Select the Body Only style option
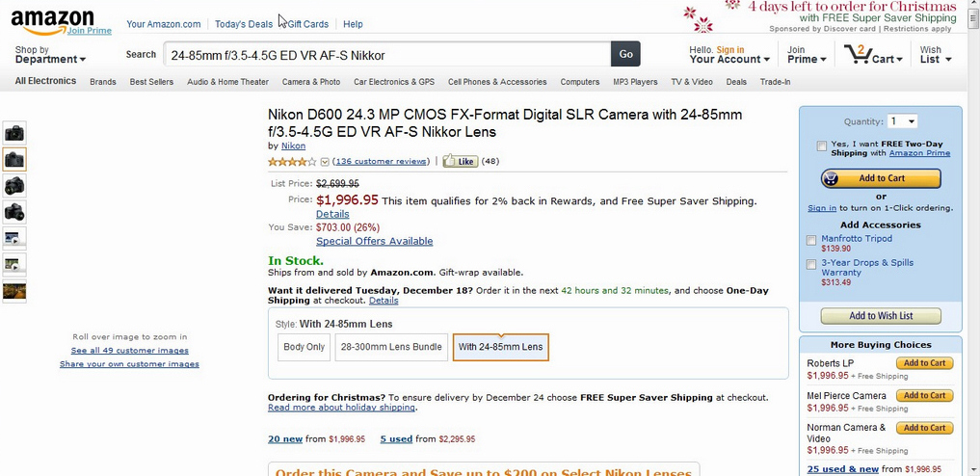Image resolution: width=980 pixels, height=476 pixels. 304,347
